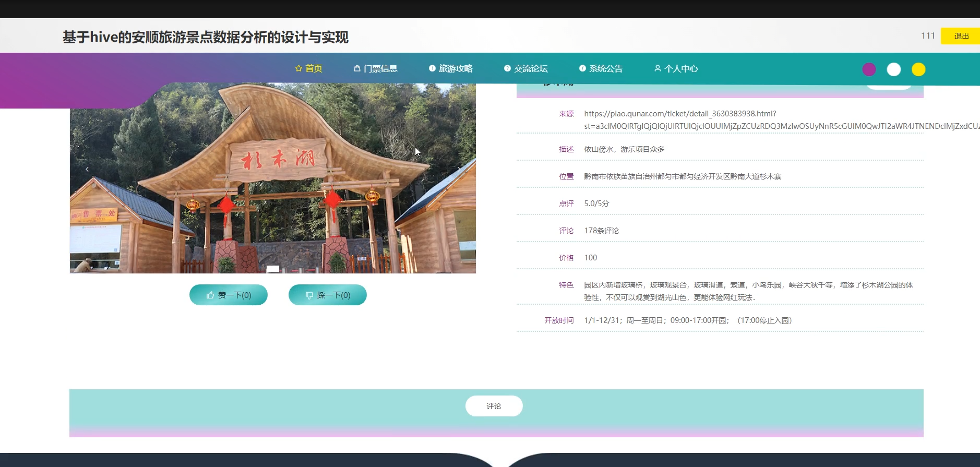Click the 开放时间 field label
Viewport: 980px width, 467px height.
(559, 320)
